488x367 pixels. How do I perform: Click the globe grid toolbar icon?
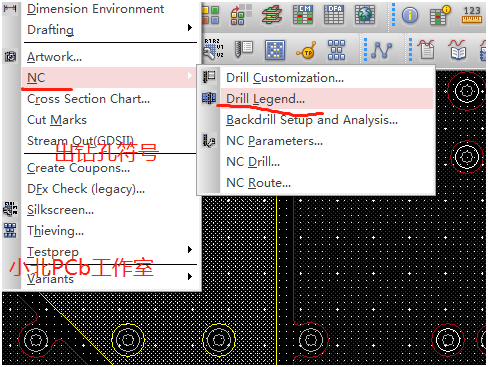pyautogui.click(x=365, y=15)
